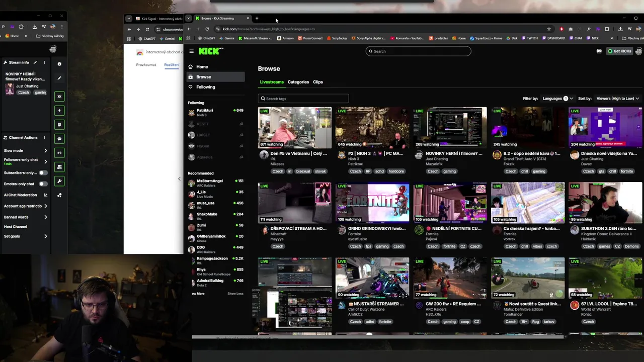Open the Mafia: Definitive Edition stream thumbnail
This screenshot has height=362, width=644.
(528, 278)
